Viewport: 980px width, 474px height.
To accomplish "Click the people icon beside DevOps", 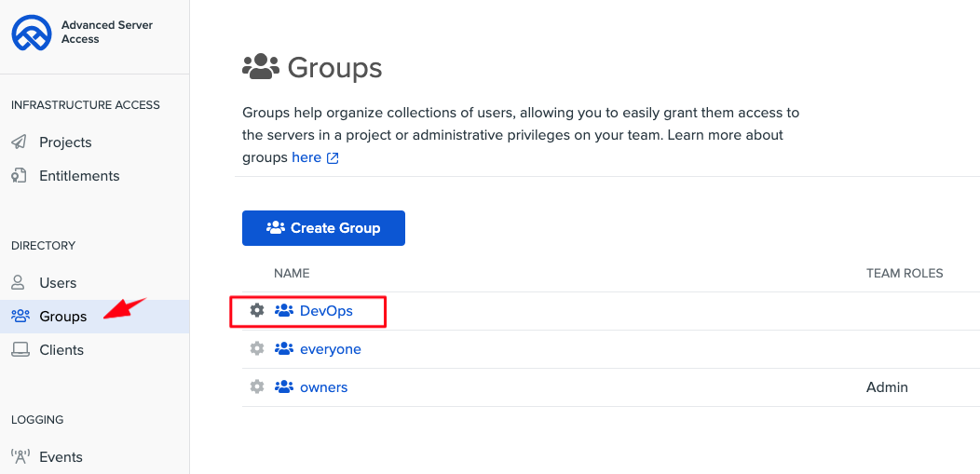I will point(284,311).
